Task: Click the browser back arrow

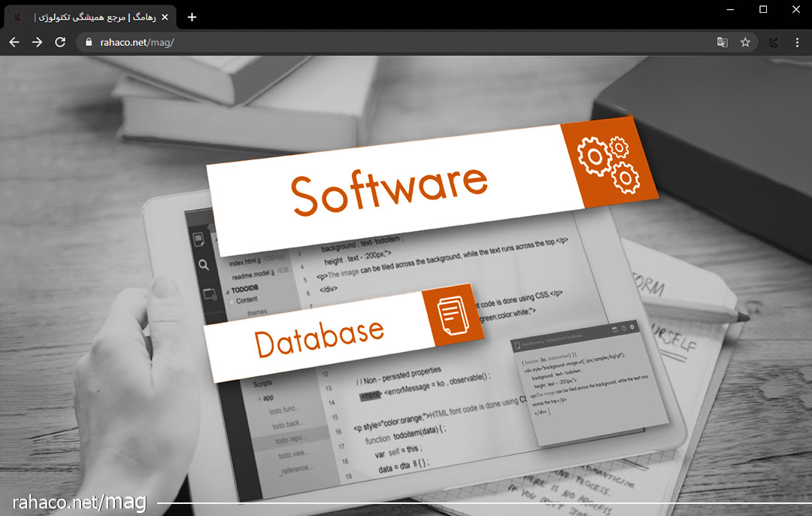Action: 14,42
